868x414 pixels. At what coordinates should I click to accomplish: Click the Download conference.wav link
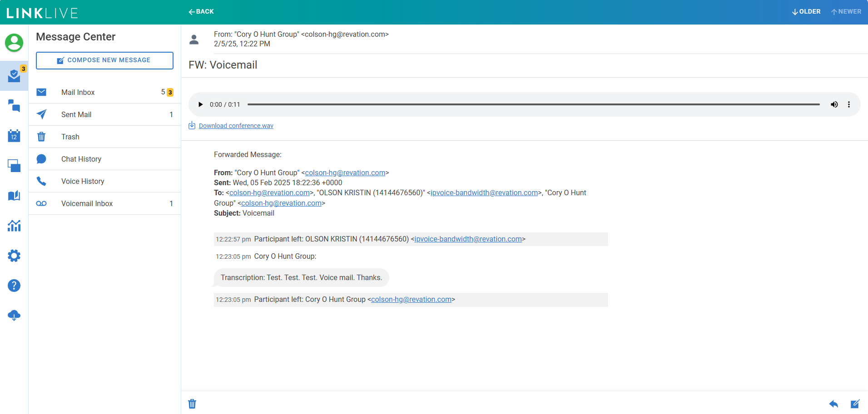click(236, 126)
